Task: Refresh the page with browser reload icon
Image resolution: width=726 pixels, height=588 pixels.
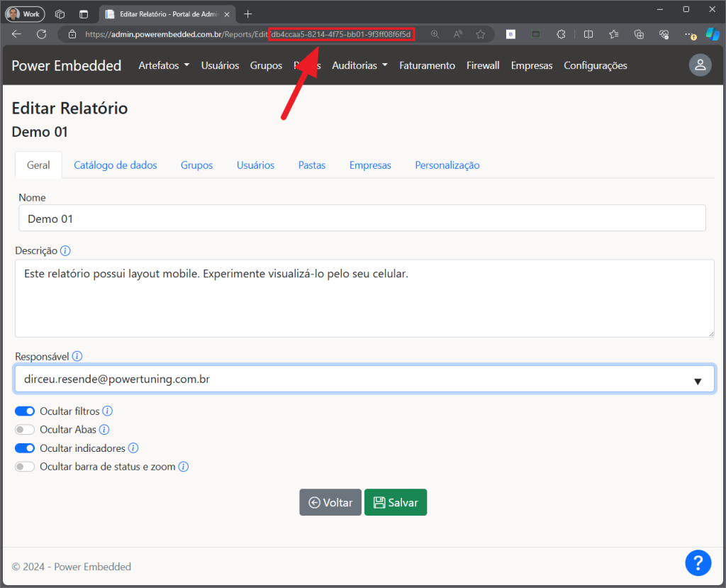Action: coord(42,34)
